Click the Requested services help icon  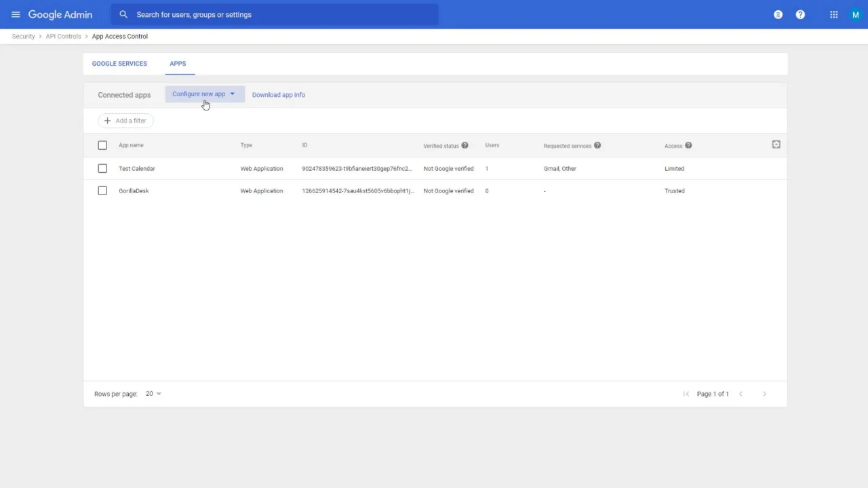click(597, 145)
